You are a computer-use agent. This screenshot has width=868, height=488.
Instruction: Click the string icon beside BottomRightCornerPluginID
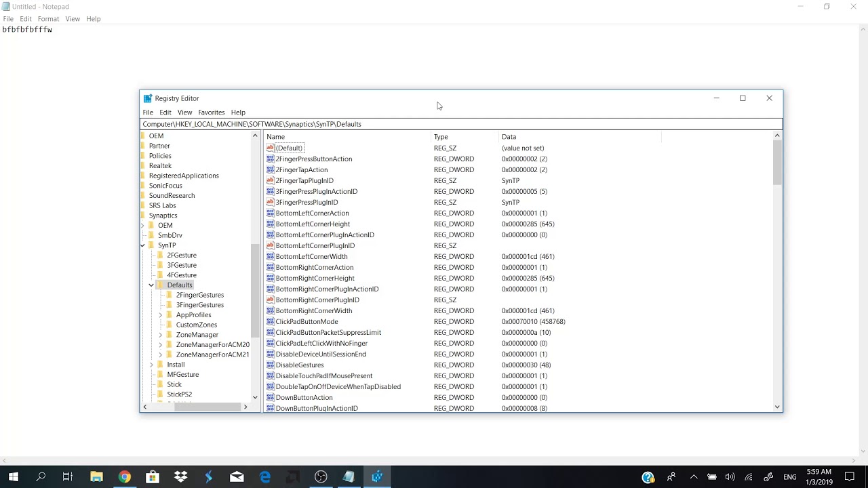pos(270,300)
